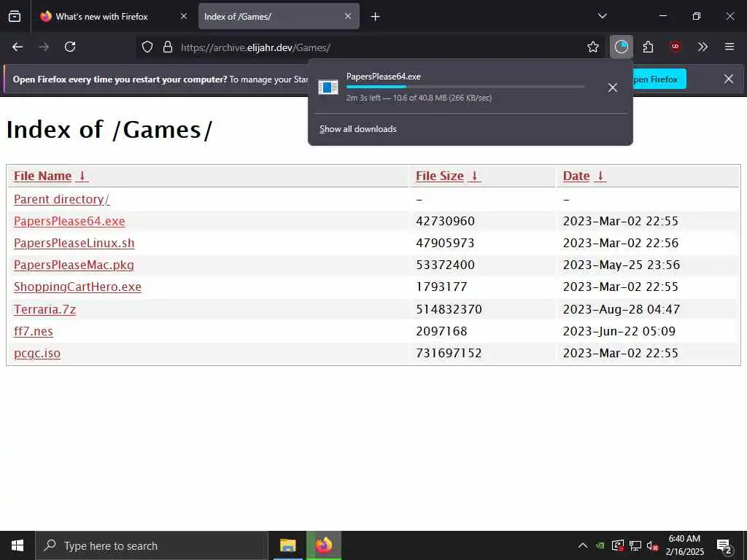
Task: Click the Index of /Games/ page heading
Action: coord(109,130)
